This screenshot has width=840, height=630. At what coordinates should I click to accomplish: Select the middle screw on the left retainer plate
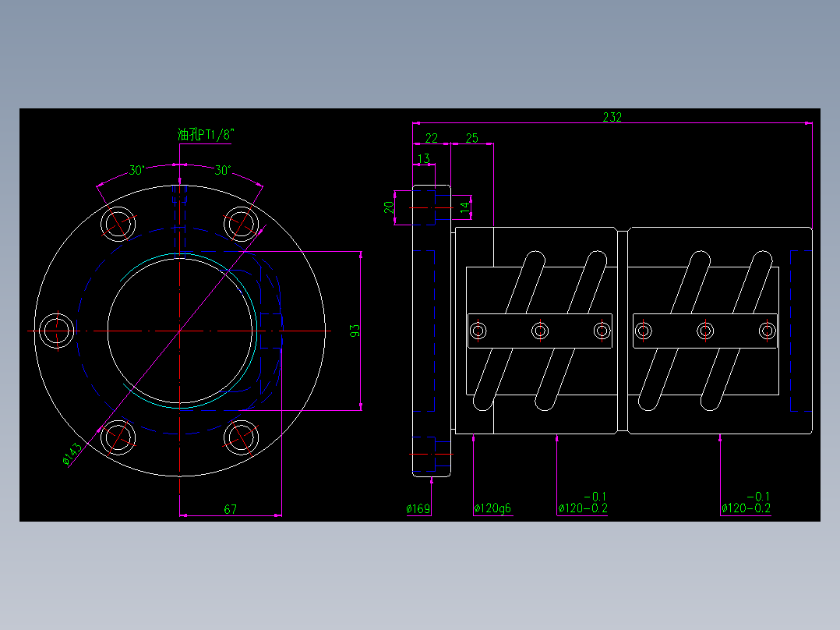point(540,331)
